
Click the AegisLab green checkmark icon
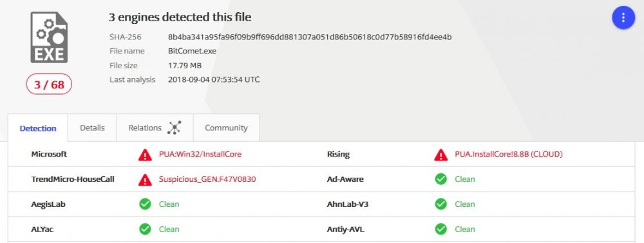[x=145, y=204]
